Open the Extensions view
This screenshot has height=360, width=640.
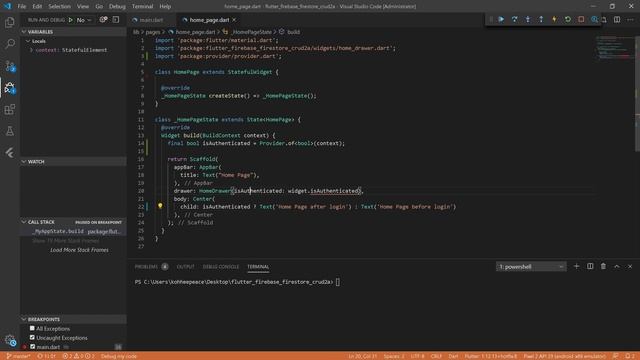click(x=10, y=109)
